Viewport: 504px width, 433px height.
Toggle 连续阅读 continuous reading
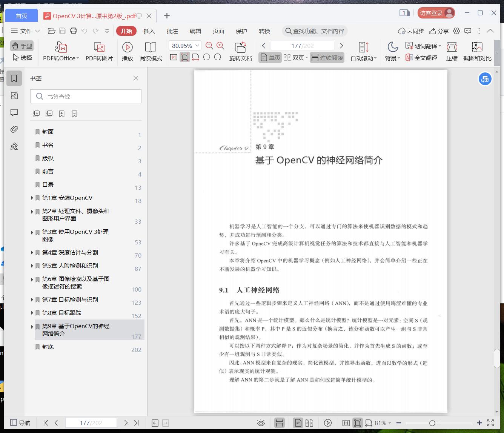[327, 58]
